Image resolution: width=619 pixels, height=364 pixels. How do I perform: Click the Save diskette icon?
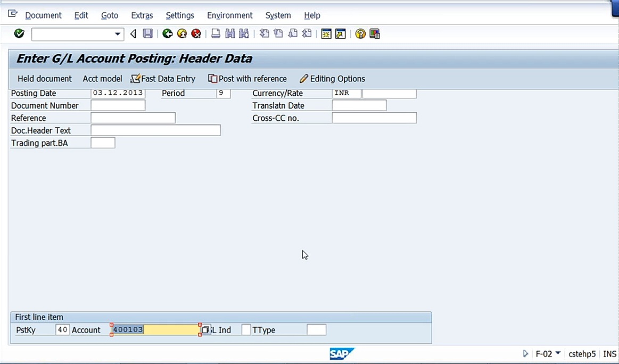(x=147, y=34)
